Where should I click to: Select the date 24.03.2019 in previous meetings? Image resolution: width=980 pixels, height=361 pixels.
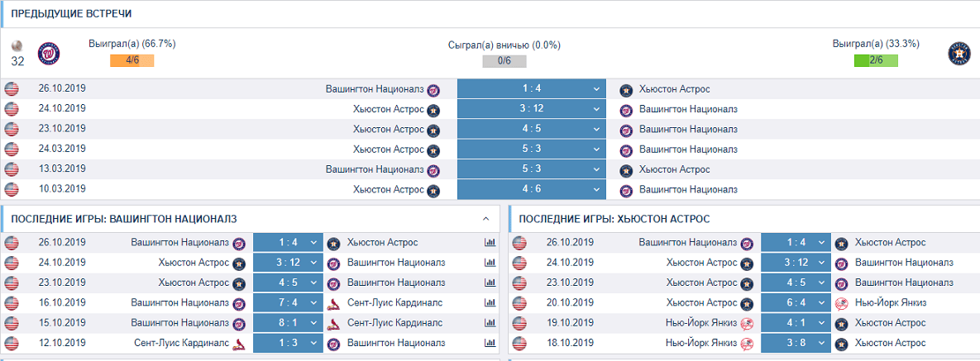click(x=62, y=150)
